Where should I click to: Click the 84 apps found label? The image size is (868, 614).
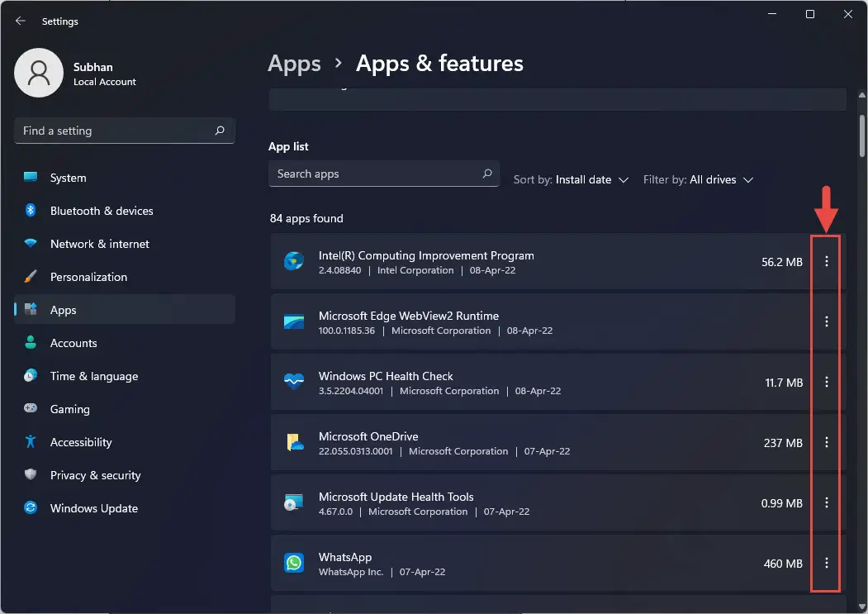(x=306, y=218)
